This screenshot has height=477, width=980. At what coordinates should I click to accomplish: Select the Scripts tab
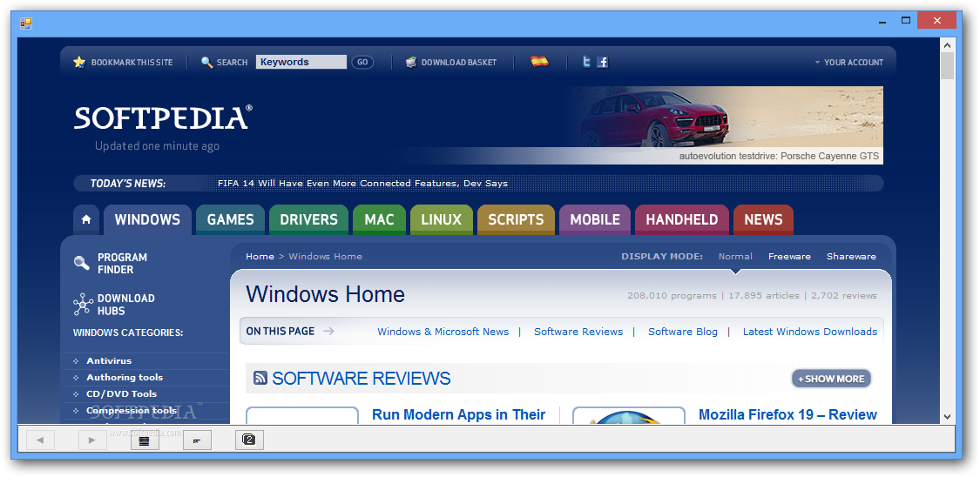[517, 219]
